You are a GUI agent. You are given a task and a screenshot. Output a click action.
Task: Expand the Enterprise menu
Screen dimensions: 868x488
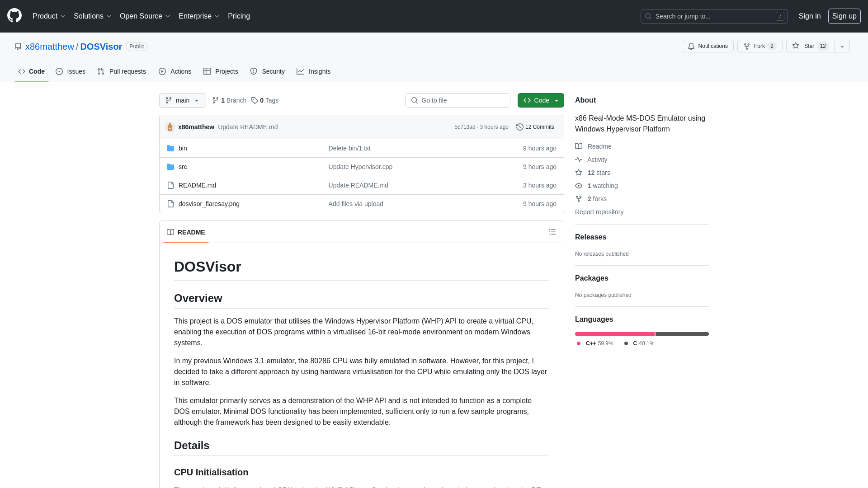[199, 16]
